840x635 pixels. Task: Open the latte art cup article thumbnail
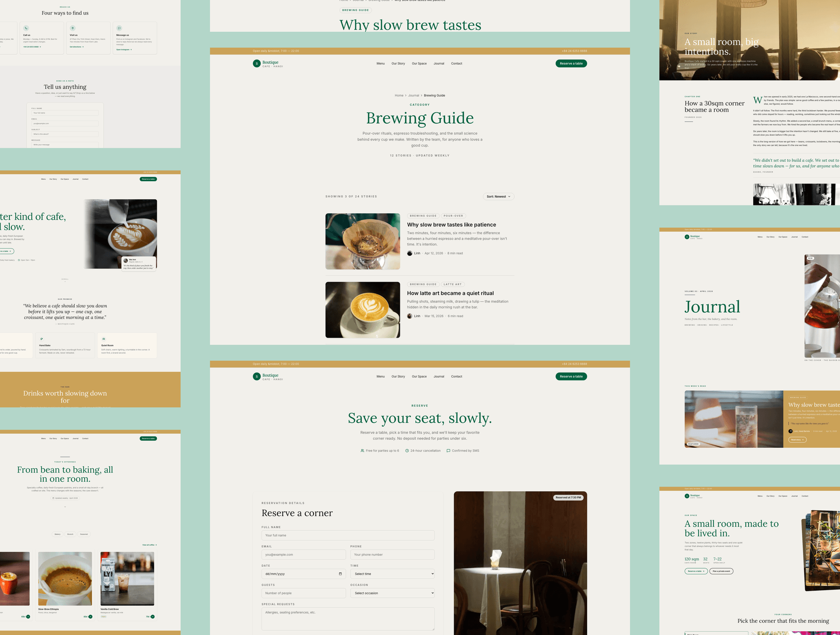tap(363, 310)
